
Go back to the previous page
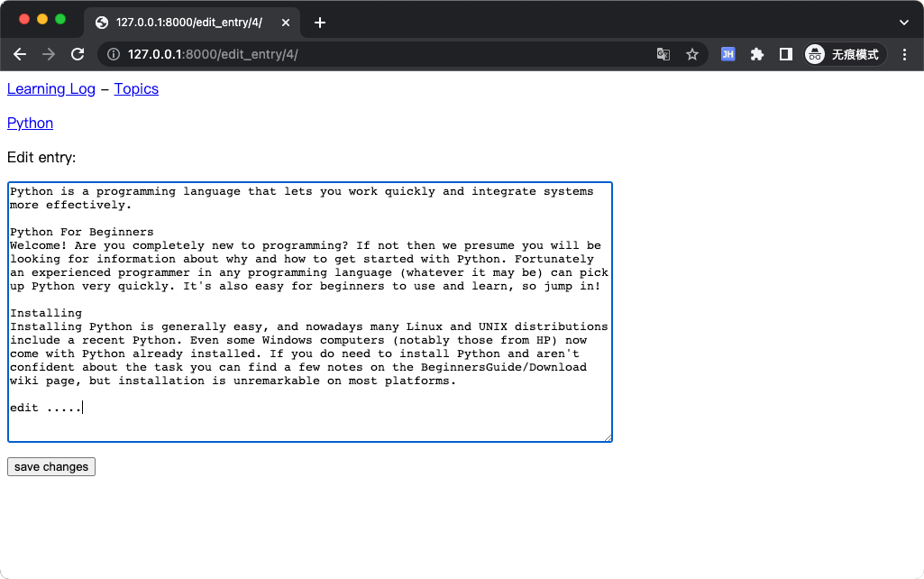pos(20,54)
